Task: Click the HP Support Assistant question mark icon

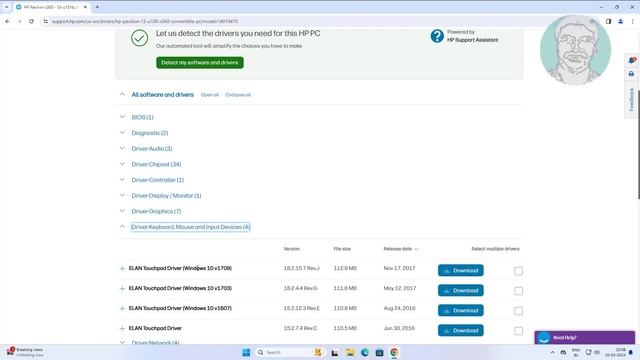Action: click(437, 36)
